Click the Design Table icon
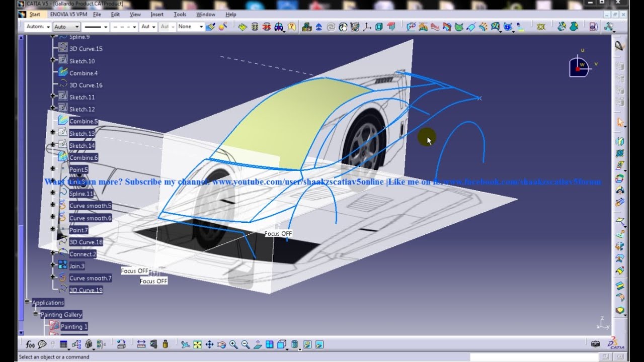Image resolution: width=644 pixels, height=362 pixels. tap(64, 344)
